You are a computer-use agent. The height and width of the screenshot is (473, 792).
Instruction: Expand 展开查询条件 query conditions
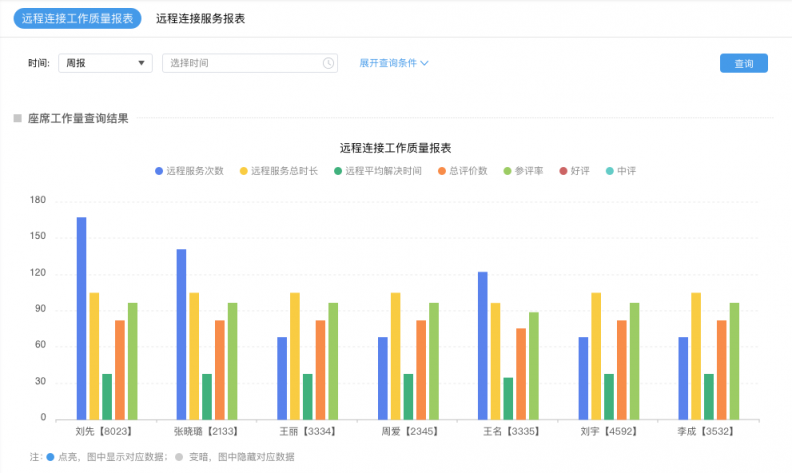pyautogui.click(x=394, y=63)
